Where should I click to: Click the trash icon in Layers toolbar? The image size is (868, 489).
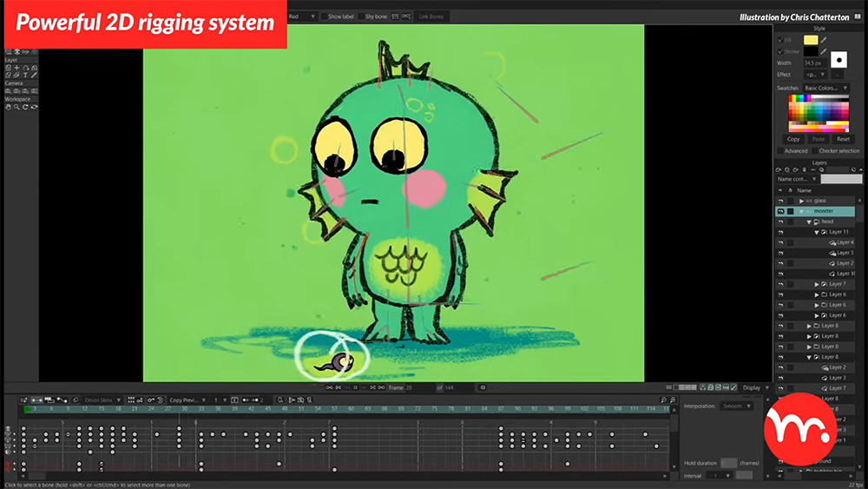click(x=805, y=169)
